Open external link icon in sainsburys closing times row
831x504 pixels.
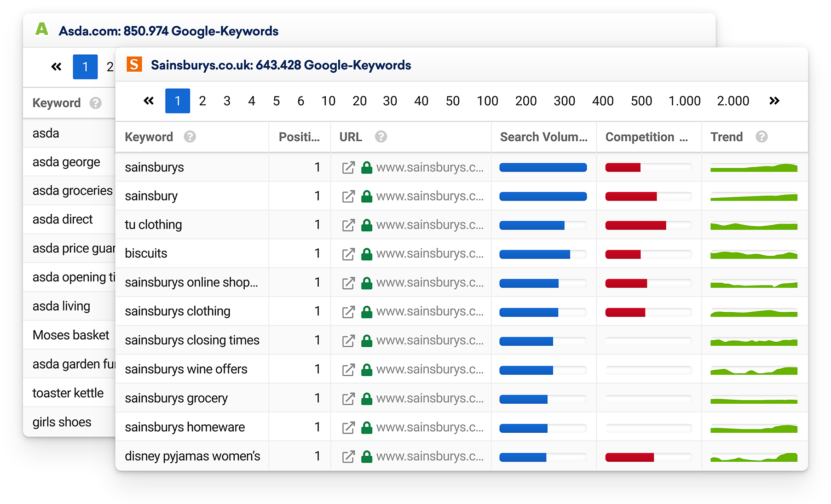[x=348, y=341]
